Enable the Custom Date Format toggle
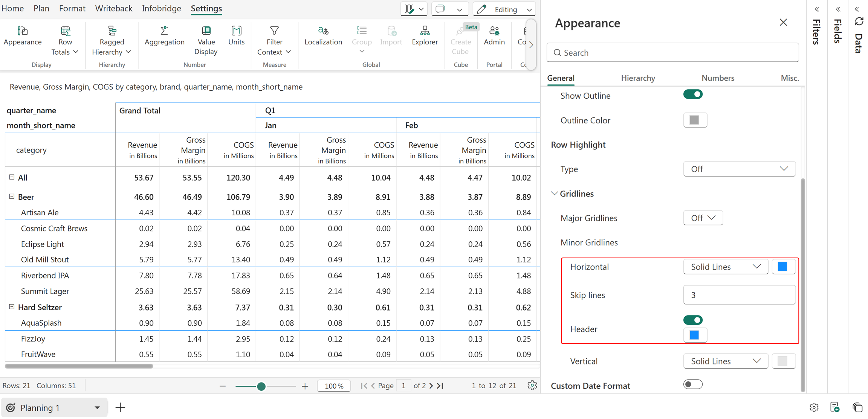This screenshot has height=419, width=868. (693, 384)
